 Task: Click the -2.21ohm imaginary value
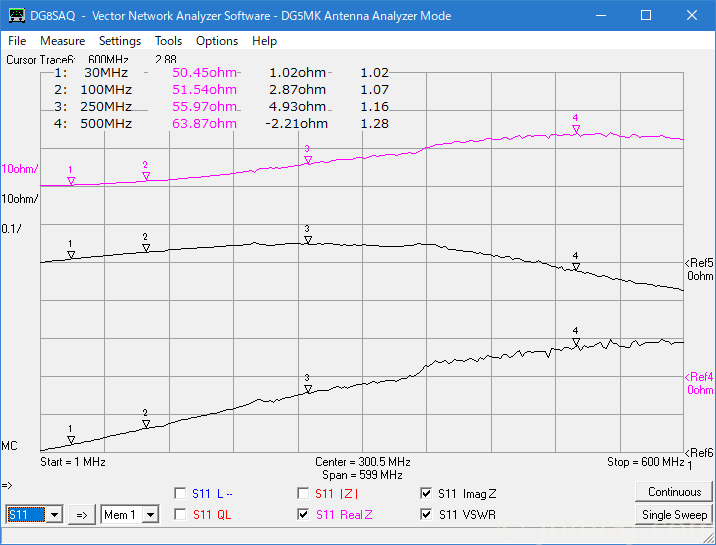click(x=297, y=123)
